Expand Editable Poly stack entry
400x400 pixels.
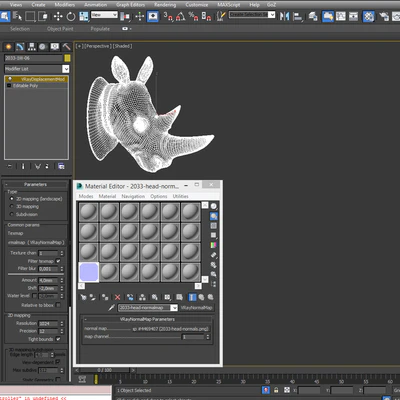pos(9,86)
